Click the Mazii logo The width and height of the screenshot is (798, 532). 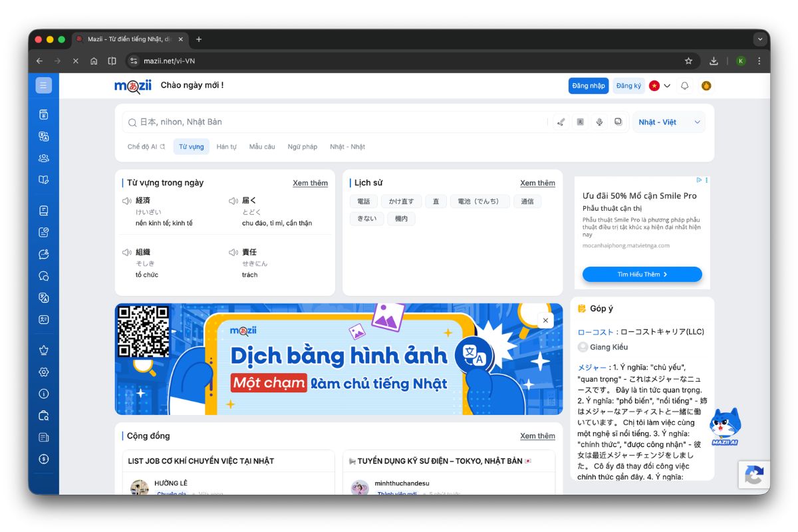(x=133, y=86)
